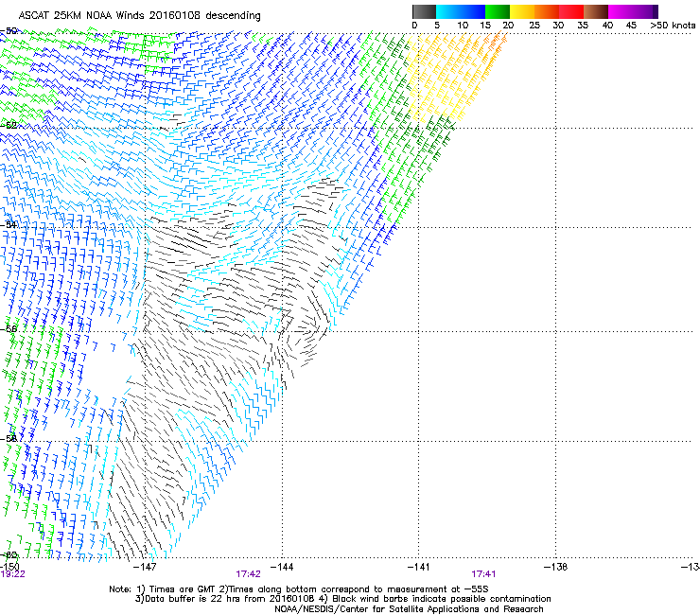Click the dark purple 45-50 knots legend swatch
The height and width of the screenshot is (615, 700).
click(645, 11)
